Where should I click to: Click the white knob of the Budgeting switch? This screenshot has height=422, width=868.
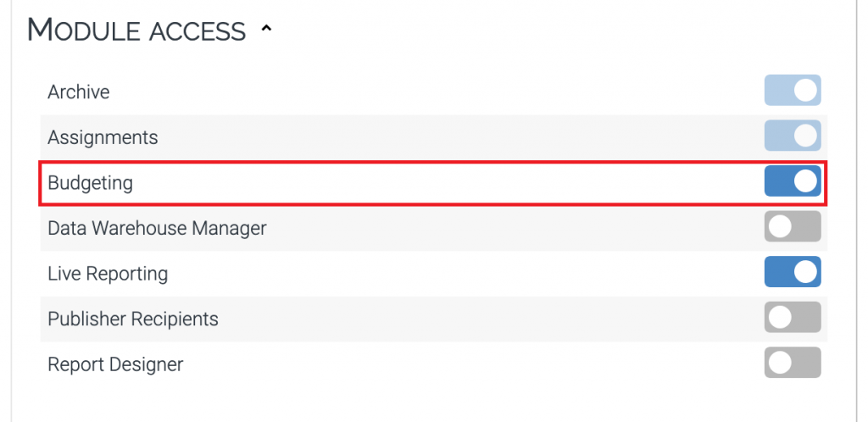[805, 181]
